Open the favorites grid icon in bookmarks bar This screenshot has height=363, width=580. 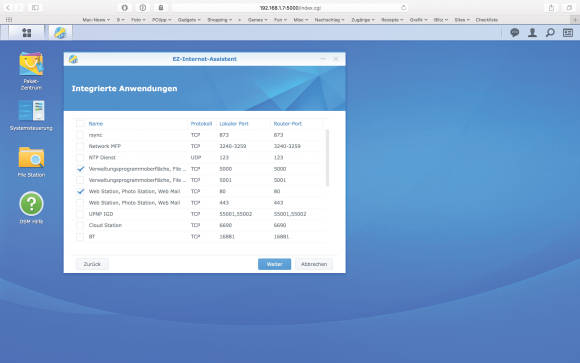(x=9, y=20)
